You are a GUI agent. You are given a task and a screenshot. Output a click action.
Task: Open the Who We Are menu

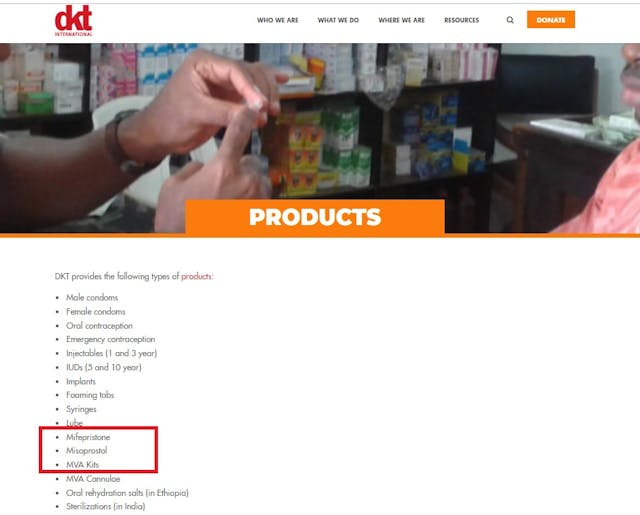click(278, 20)
